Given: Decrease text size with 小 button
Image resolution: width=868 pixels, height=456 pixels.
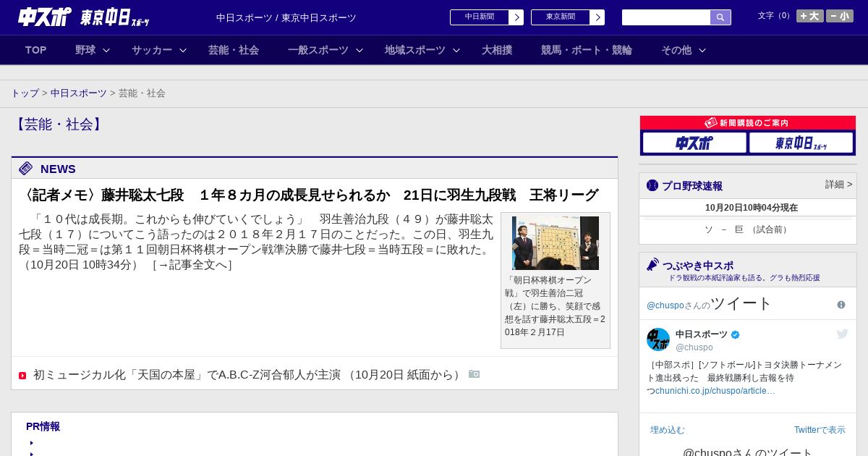Looking at the screenshot, I should pos(840,16).
